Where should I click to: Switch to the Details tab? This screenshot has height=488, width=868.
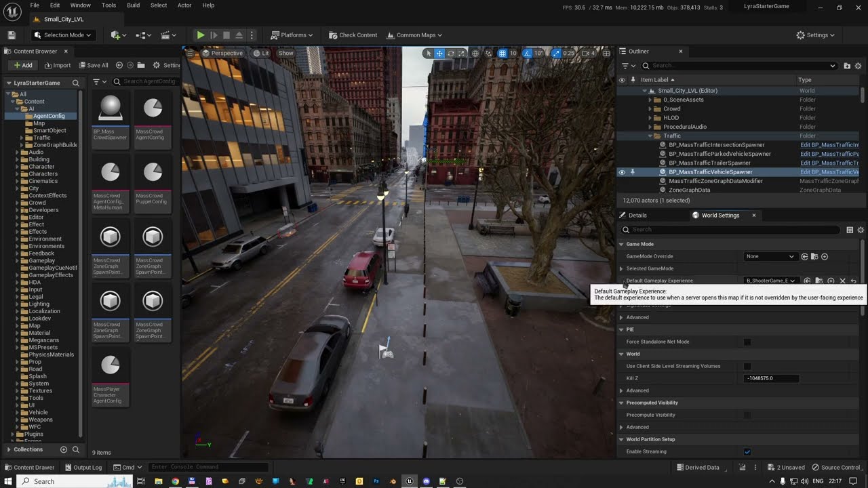[x=637, y=215]
